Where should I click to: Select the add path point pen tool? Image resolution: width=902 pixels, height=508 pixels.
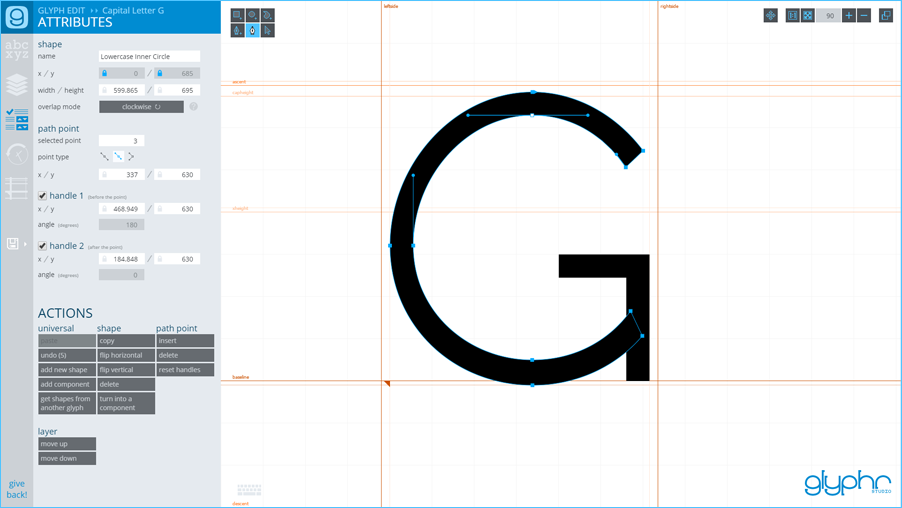coord(238,30)
